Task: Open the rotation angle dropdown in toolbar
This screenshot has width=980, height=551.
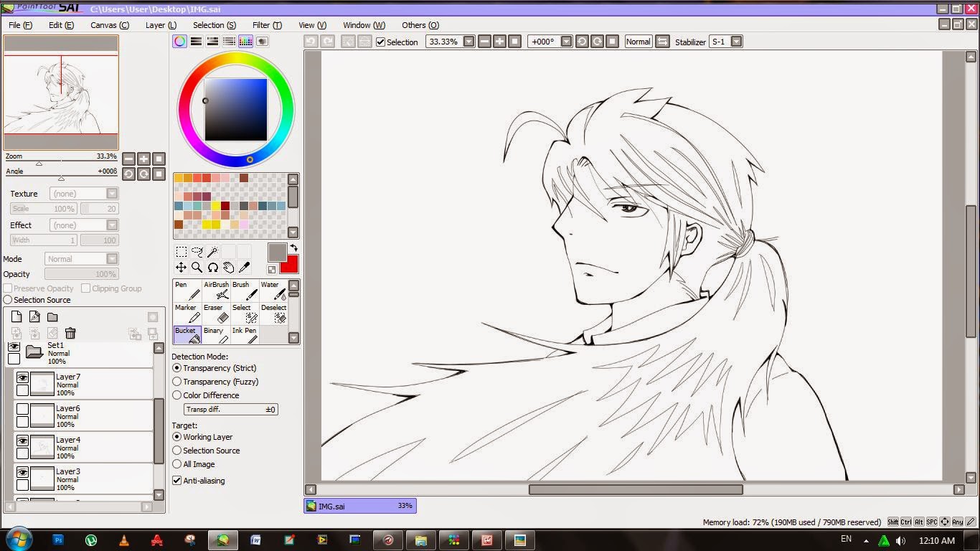Action: [x=567, y=42]
